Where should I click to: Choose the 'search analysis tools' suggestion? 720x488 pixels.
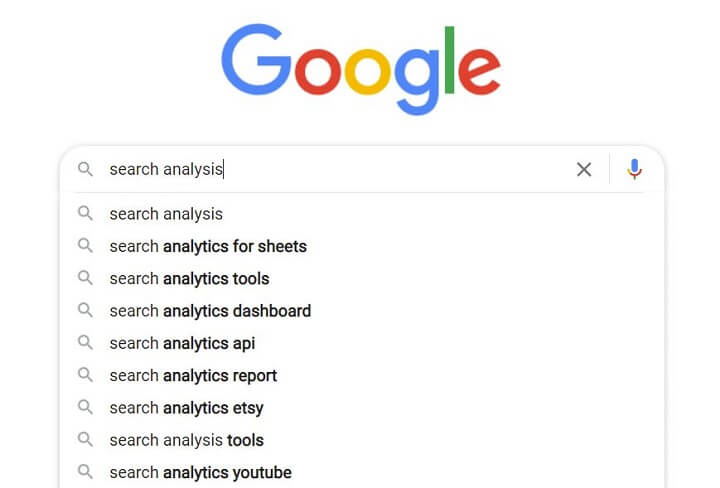click(362, 440)
